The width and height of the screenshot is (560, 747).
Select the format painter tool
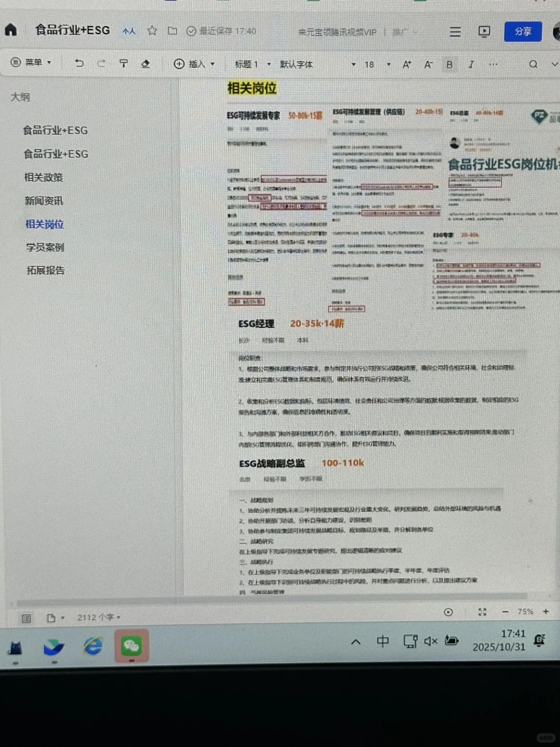[123, 62]
